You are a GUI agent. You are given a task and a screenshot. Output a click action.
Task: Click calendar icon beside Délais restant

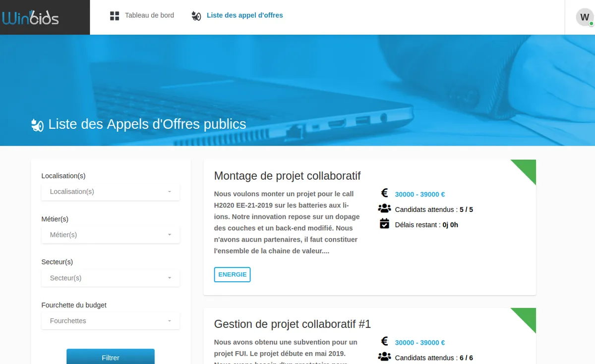[384, 223]
